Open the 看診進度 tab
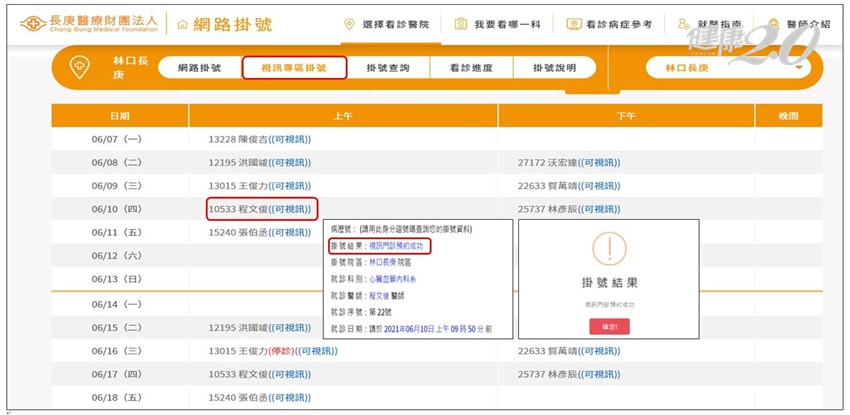The height and width of the screenshot is (415, 850). coord(471,68)
